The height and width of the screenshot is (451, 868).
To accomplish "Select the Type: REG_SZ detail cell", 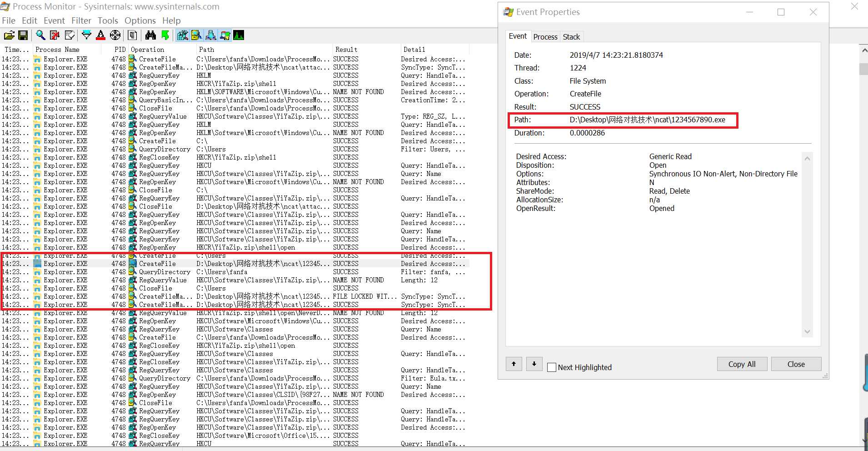I will click(433, 116).
